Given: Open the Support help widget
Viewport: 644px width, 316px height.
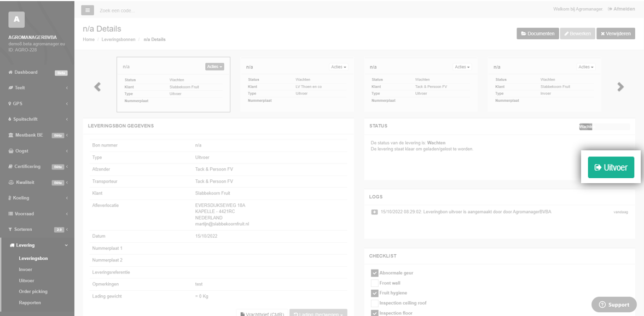Looking at the screenshot, I should coord(614,305).
